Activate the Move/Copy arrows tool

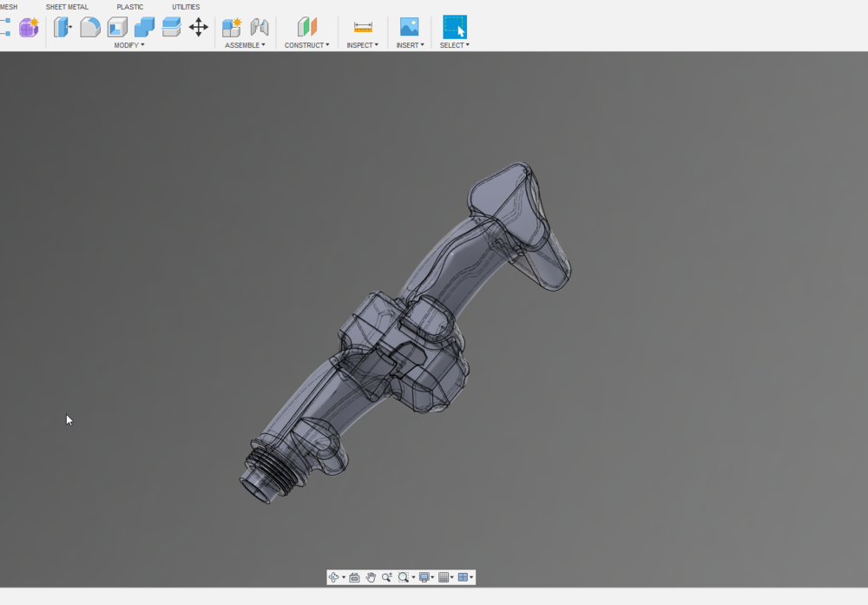[x=199, y=27]
